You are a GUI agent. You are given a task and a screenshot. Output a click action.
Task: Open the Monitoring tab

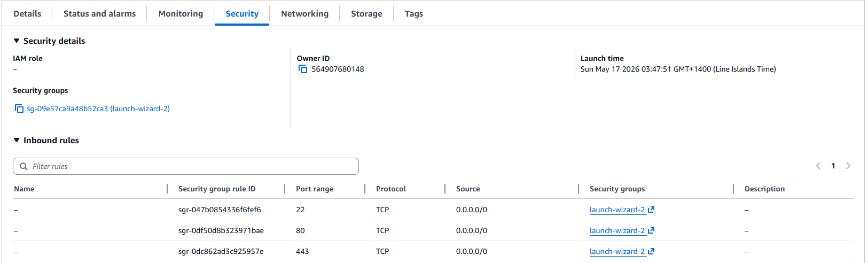181,14
